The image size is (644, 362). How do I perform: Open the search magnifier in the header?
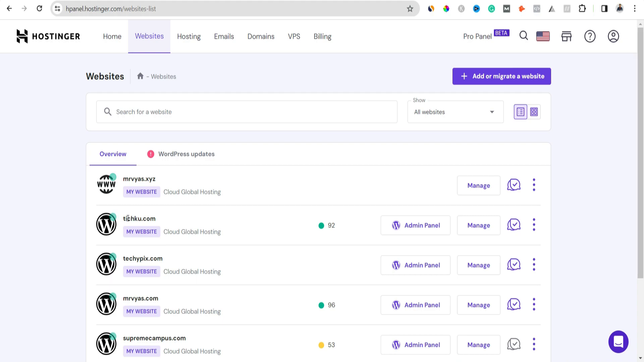tap(524, 36)
